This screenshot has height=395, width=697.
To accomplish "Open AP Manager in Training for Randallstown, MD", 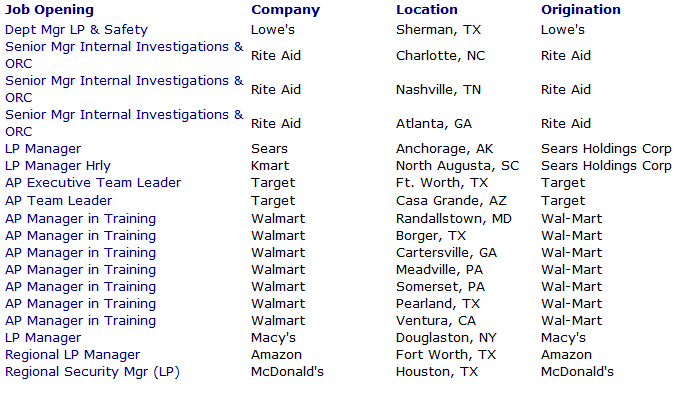I will [x=80, y=219].
